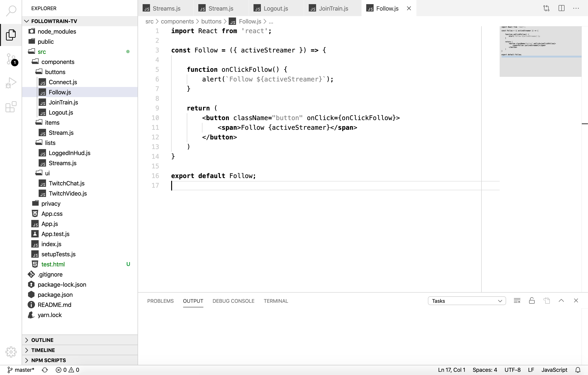The height and width of the screenshot is (375, 588).
Task: Open the Explorer view icon
Action: point(11,35)
